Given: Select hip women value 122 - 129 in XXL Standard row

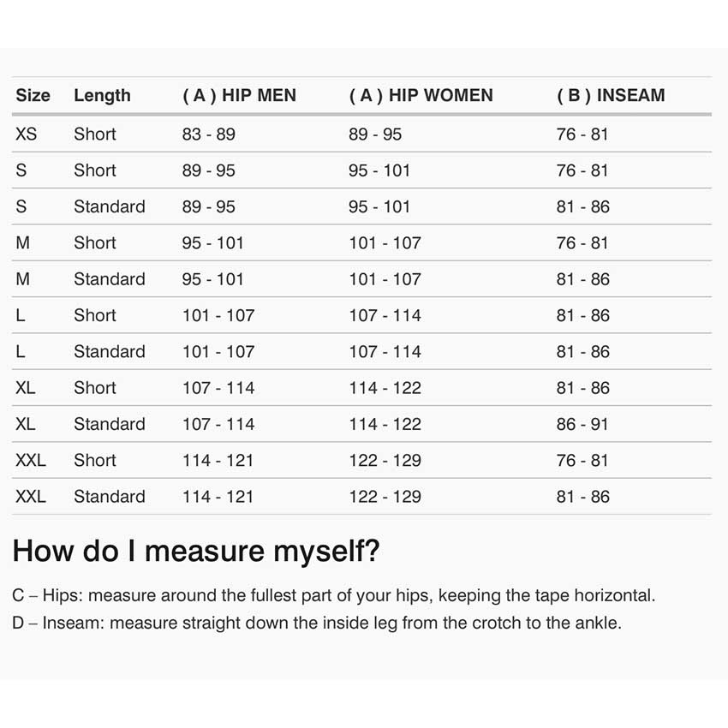Looking at the screenshot, I should click(385, 497).
